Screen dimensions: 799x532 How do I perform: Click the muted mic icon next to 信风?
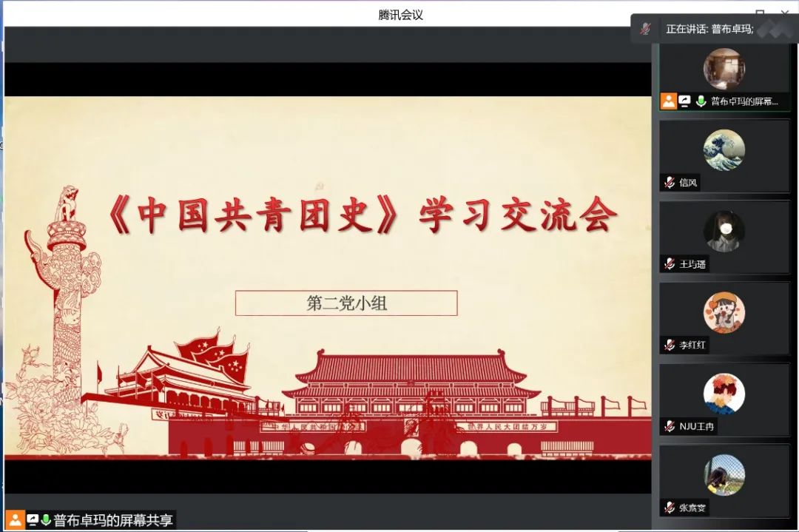coord(670,183)
